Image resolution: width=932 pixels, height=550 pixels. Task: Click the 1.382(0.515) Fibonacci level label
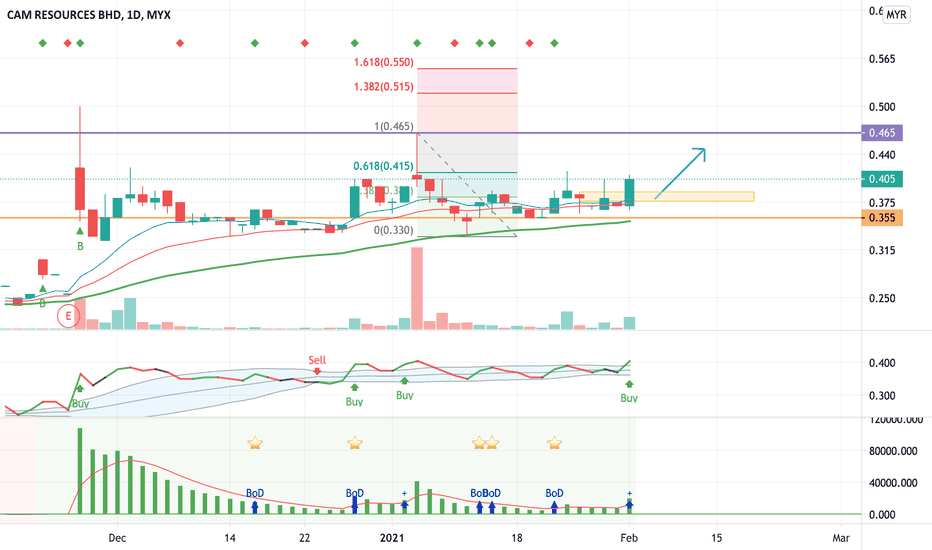tap(383, 87)
